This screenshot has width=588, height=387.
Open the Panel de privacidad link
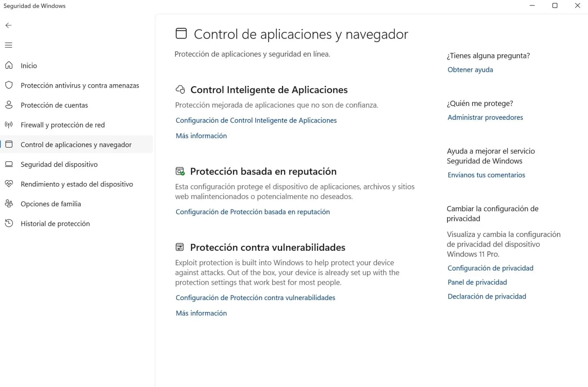point(477,282)
